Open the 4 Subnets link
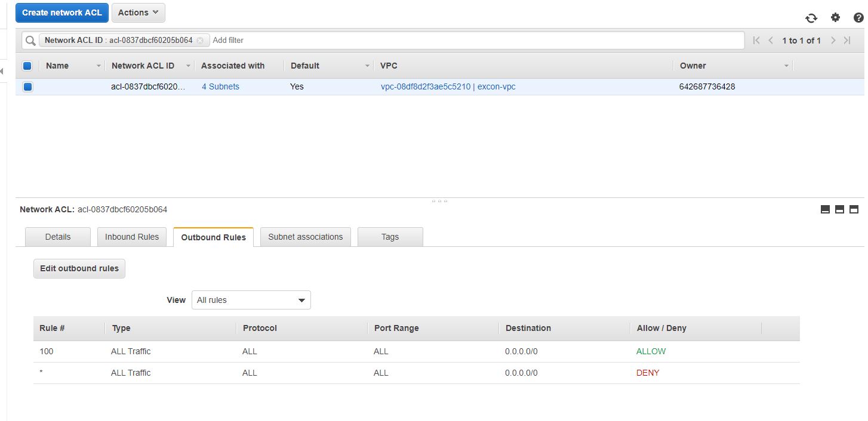 tap(220, 86)
